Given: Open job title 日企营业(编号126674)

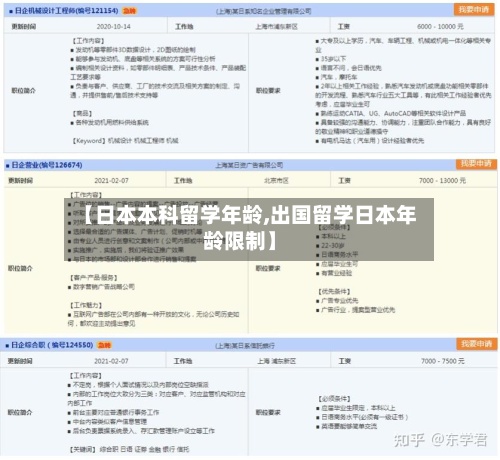Looking at the screenshot, I should pos(47,165).
